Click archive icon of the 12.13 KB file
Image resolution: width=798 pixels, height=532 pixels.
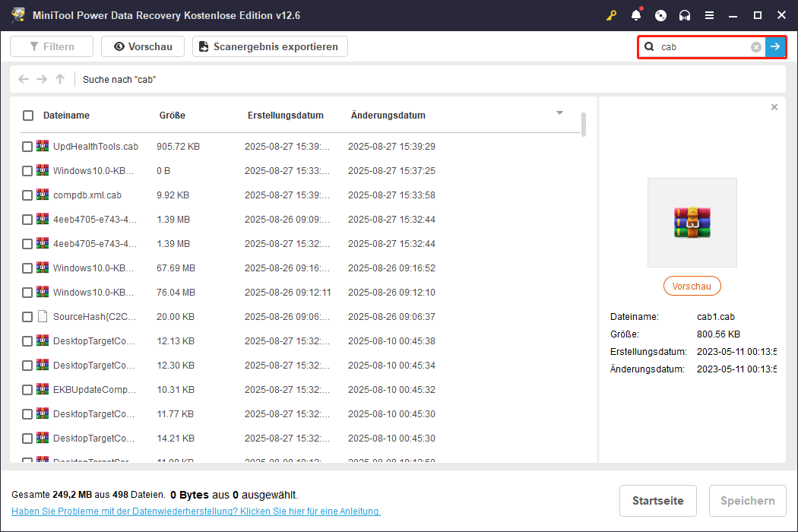43,341
